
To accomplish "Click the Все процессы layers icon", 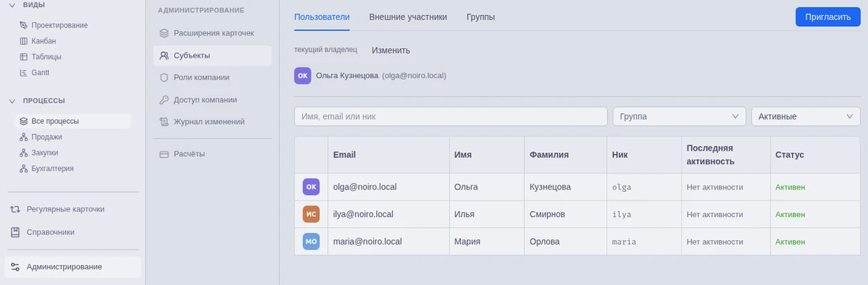I will pyautogui.click(x=23, y=121).
